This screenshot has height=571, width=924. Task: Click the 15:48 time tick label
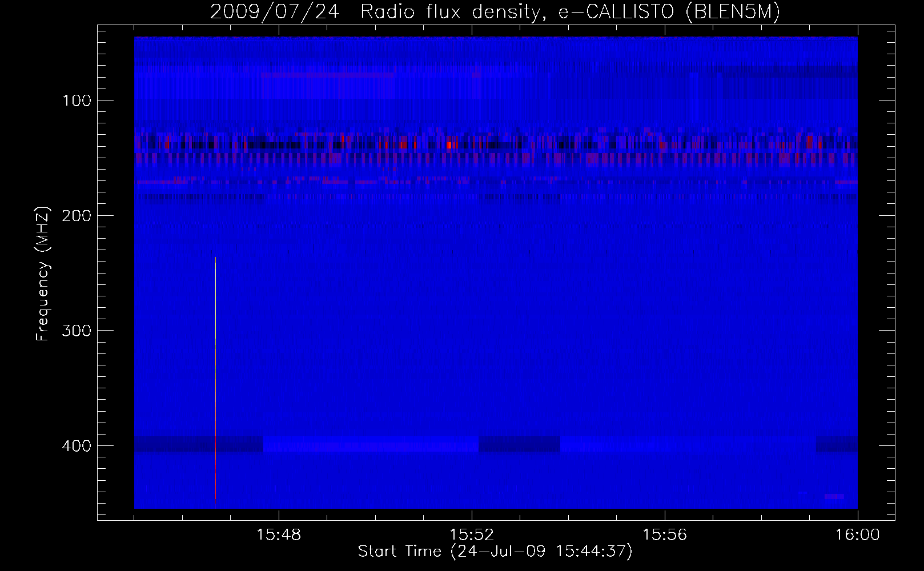(x=279, y=535)
